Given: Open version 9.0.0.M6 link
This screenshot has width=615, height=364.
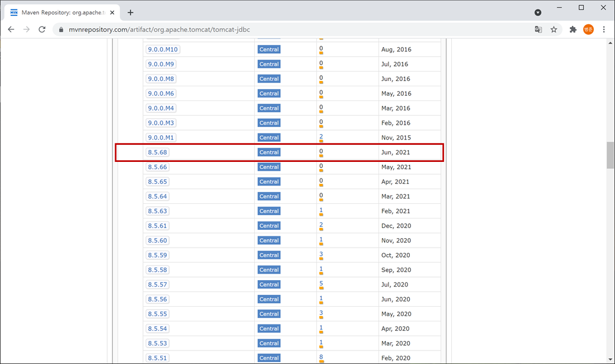Looking at the screenshot, I should [161, 93].
